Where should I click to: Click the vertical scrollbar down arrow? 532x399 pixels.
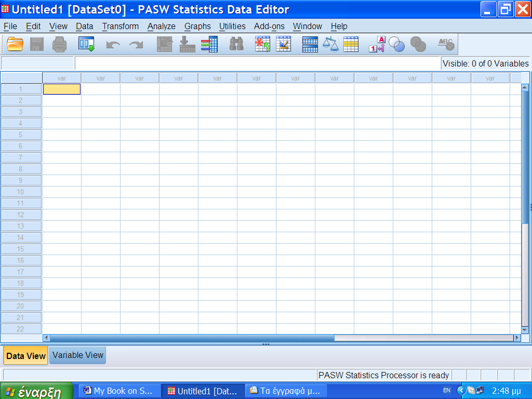click(x=525, y=330)
